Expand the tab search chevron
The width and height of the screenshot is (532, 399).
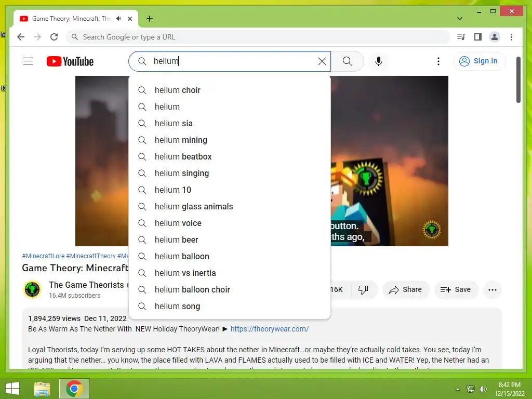click(459, 18)
